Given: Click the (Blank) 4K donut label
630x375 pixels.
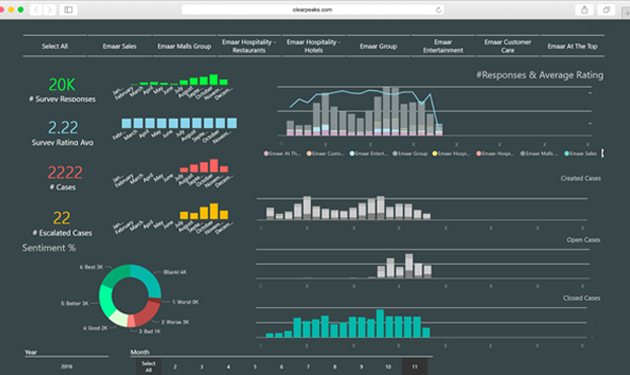Looking at the screenshot, I should pos(174,272).
